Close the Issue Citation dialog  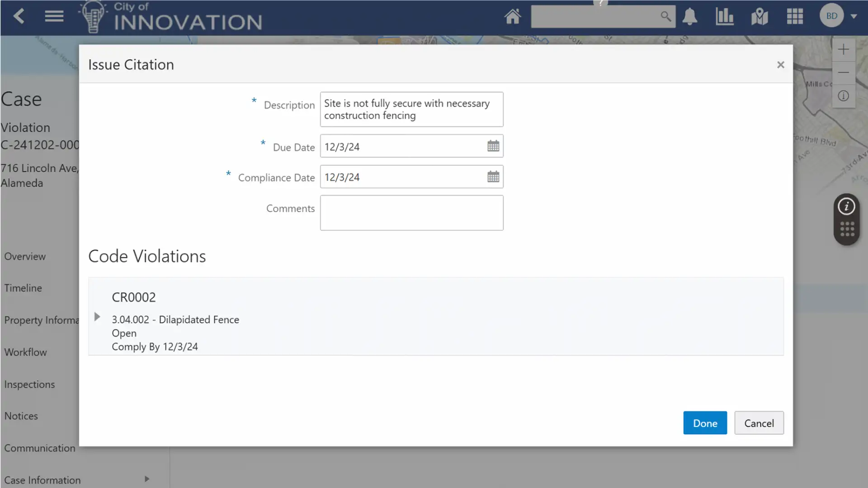coord(780,65)
